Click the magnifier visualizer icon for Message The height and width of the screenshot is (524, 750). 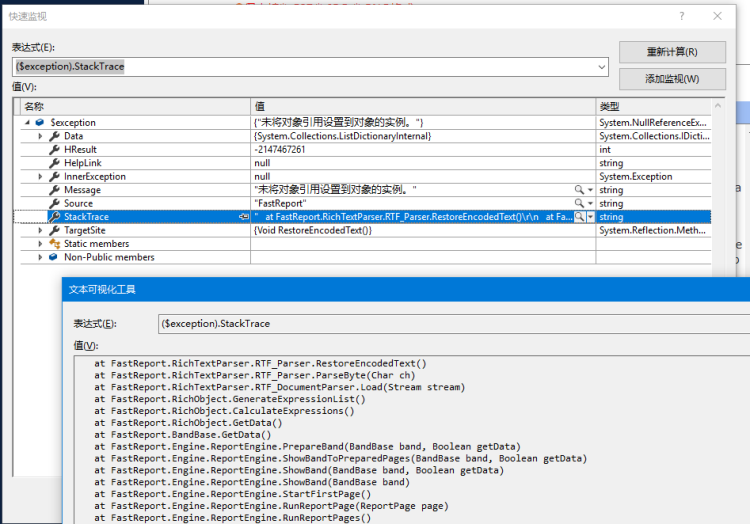(579, 190)
